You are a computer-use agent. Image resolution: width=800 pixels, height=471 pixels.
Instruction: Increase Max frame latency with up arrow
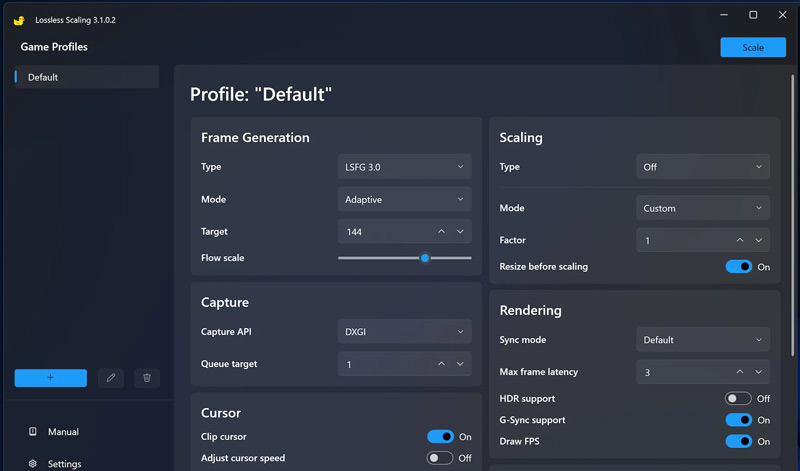pos(740,372)
